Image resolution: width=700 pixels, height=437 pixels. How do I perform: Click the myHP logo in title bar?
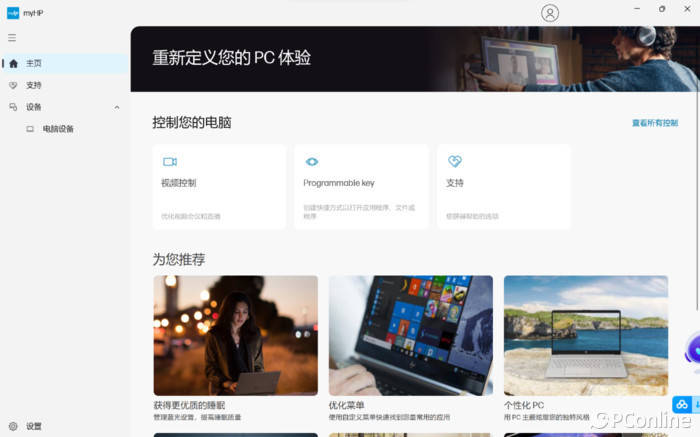pos(13,12)
